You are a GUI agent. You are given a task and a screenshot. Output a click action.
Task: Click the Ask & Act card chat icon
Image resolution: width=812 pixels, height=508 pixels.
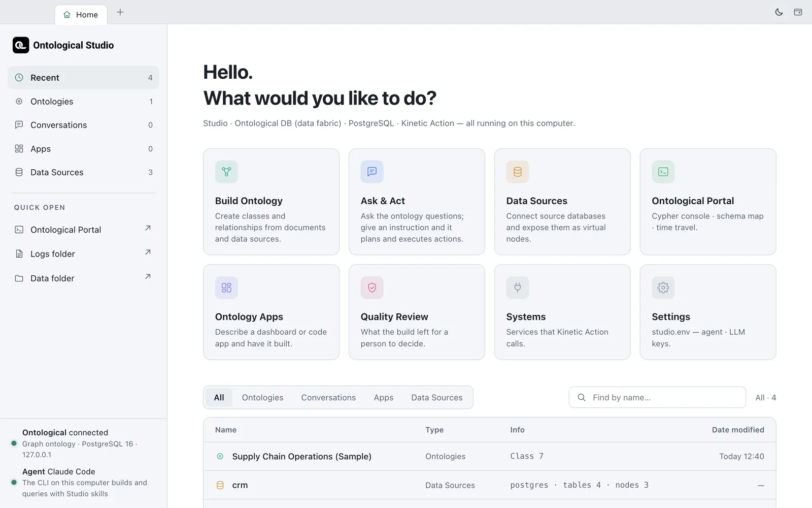(x=372, y=172)
